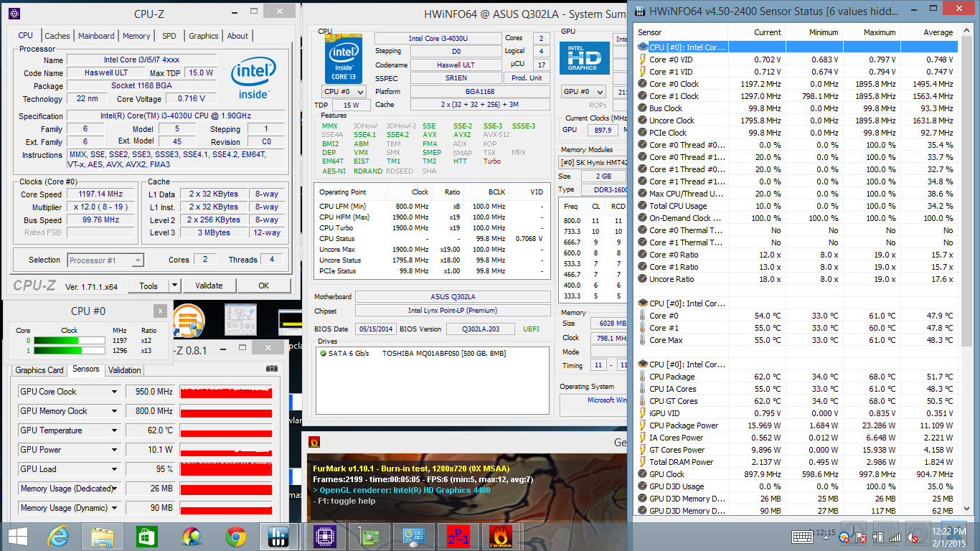This screenshot has height=551, width=980.
Task: Sort by the Maximum column header
Action: click(x=871, y=32)
